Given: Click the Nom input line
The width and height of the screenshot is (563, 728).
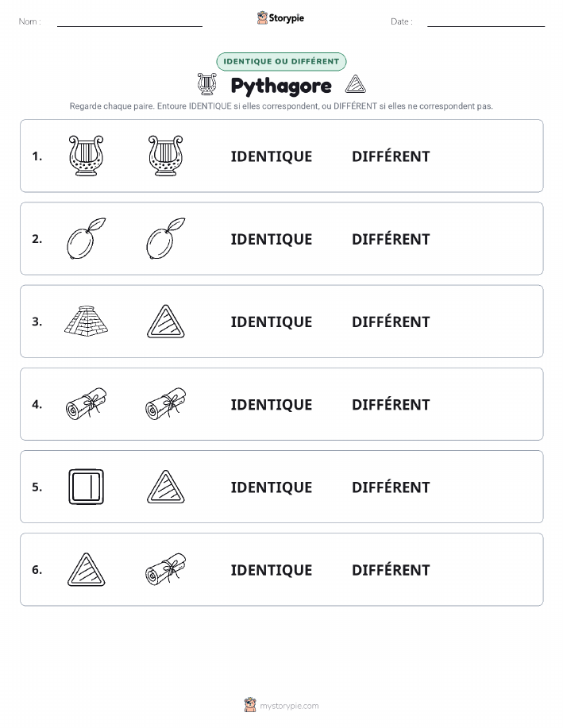Looking at the screenshot, I should [129, 22].
